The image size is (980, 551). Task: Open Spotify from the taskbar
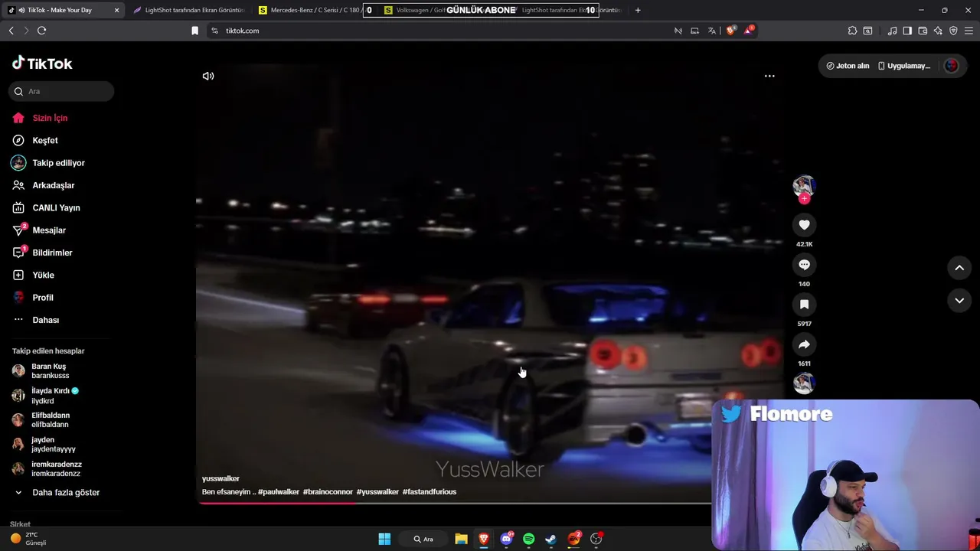pos(528,539)
